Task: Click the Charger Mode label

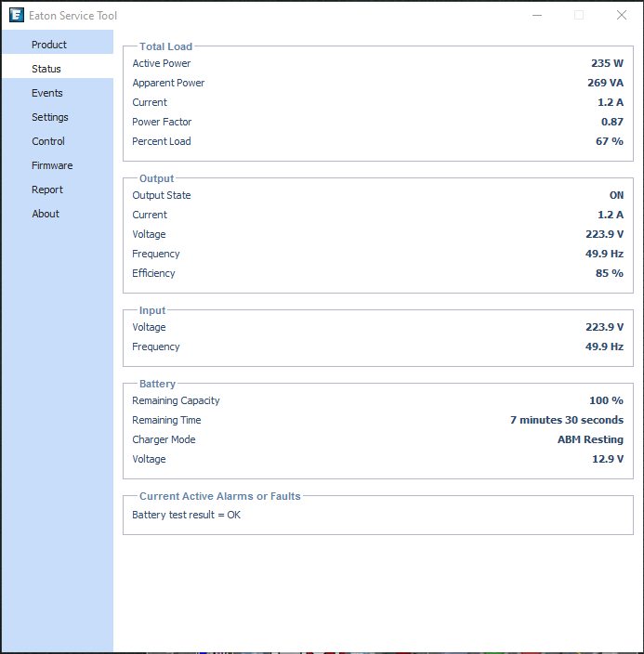Action: point(164,439)
